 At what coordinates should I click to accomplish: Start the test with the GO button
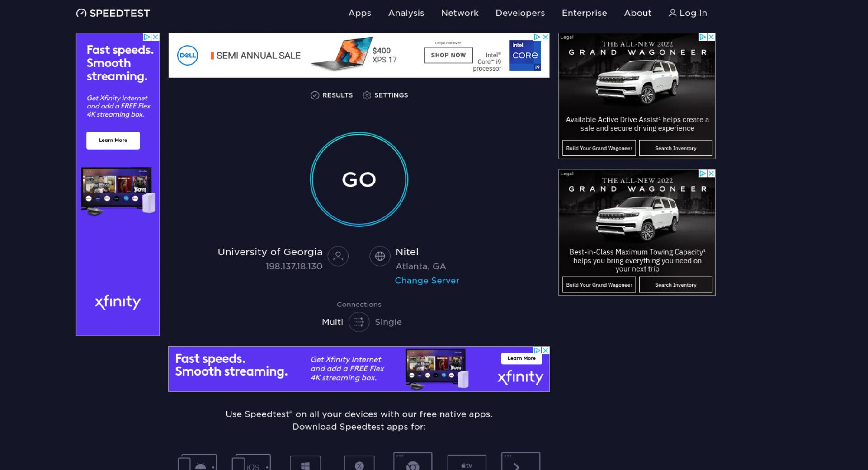point(359,179)
